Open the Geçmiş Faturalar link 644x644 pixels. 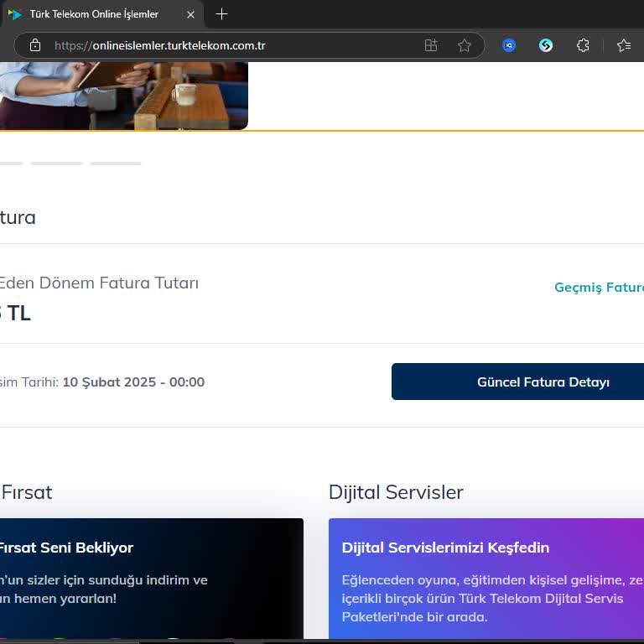[600, 287]
